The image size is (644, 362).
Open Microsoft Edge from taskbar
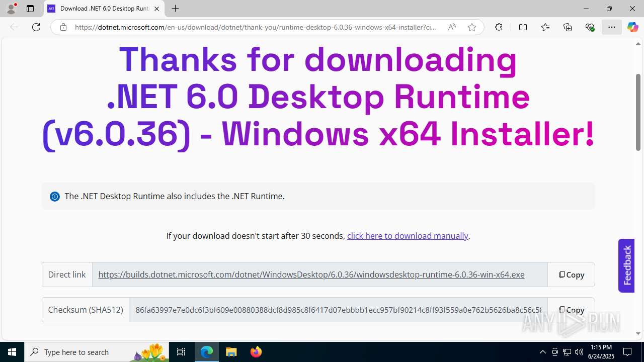point(207,352)
